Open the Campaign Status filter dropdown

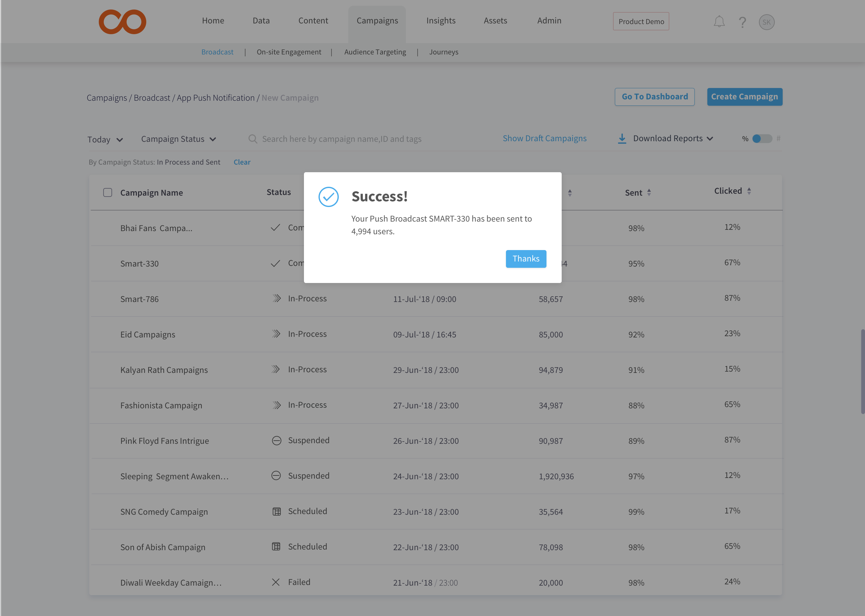pos(178,139)
